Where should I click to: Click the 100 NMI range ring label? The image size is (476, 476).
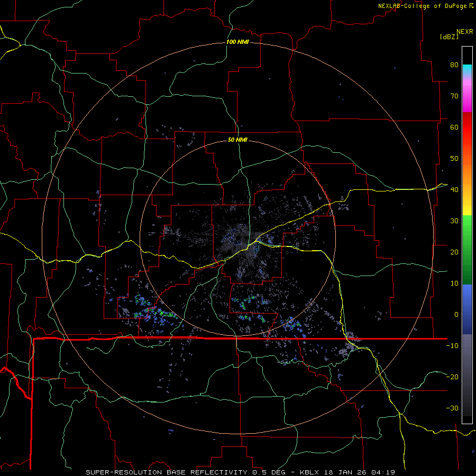tap(237, 42)
